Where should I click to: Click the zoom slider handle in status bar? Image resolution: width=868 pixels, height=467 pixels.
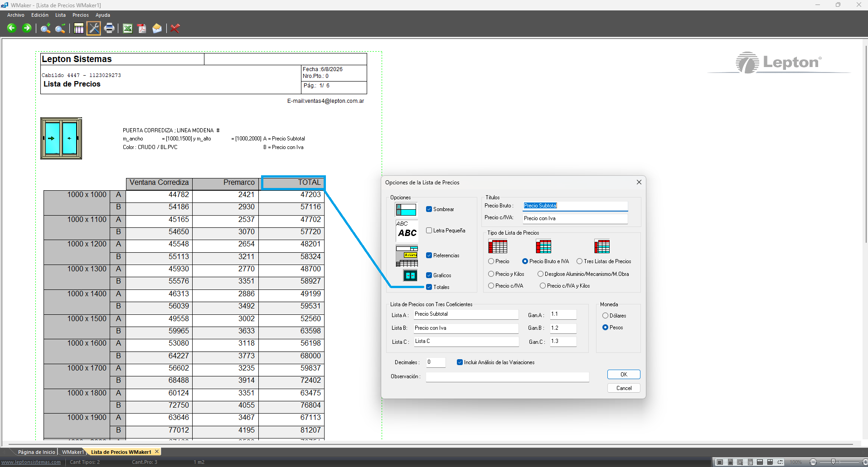pyautogui.click(x=833, y=462)
